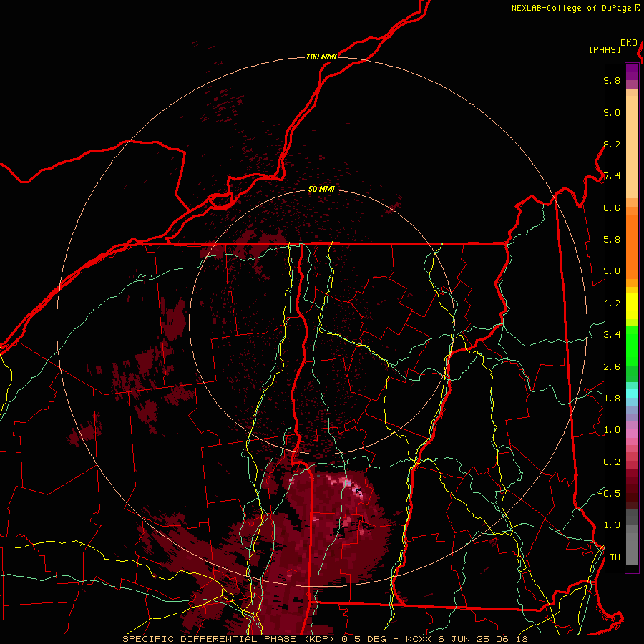Viewport: 644px width, 644px height.
Task: Click the 6.6 scale value
Action: pos(612,208)
